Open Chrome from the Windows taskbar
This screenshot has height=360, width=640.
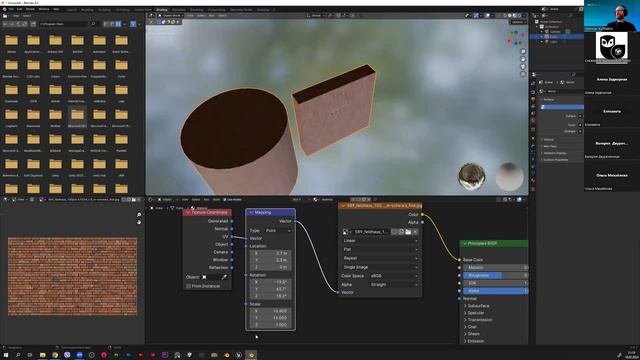55,355
